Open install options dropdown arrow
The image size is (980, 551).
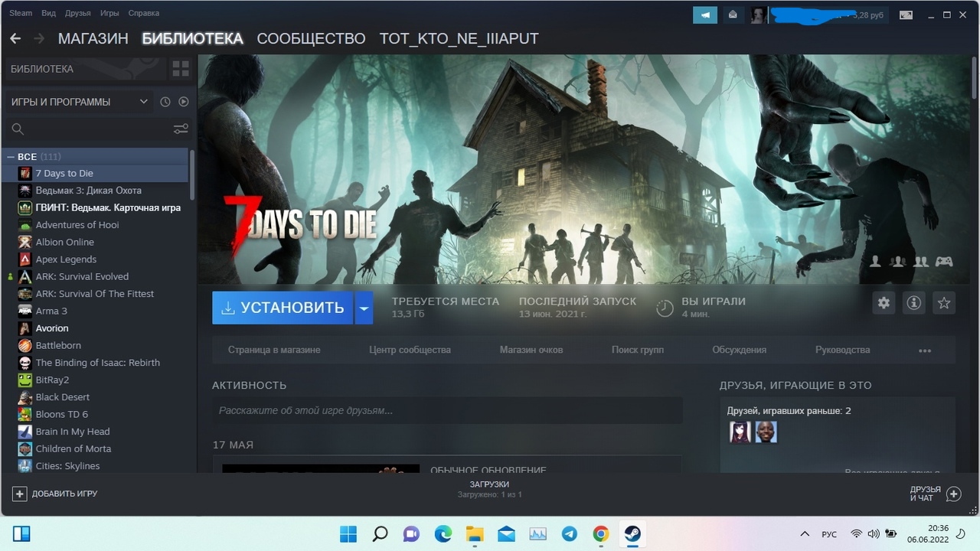click(364, 308)
